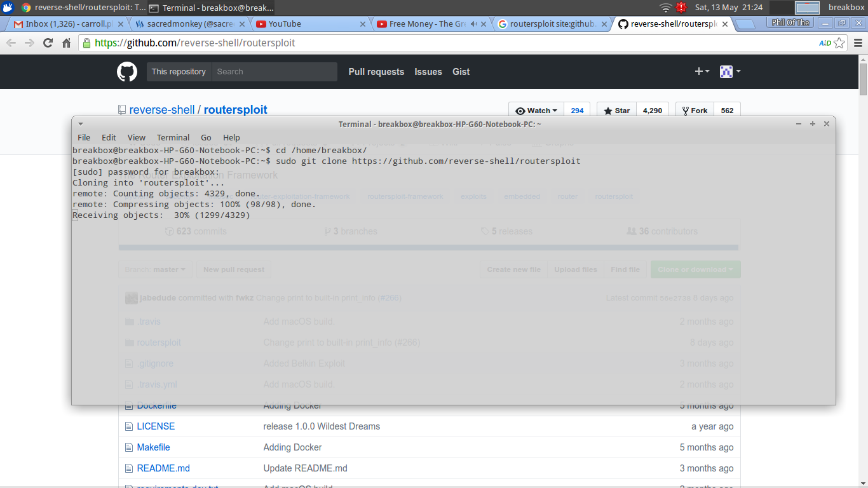
Task: Open the routersploit repository title link
Action: tap(236, 109)
